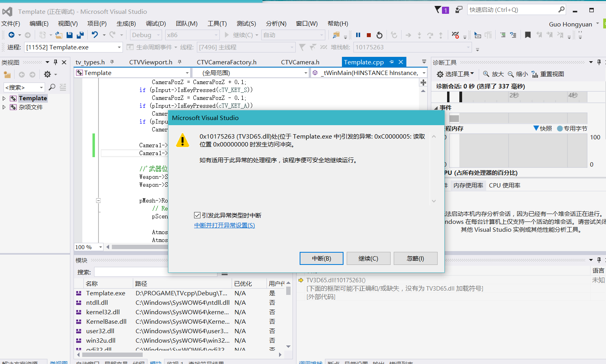Click the 继续(C) button in dialog
The image size is (606, 364).
click(x=368, y=259)
